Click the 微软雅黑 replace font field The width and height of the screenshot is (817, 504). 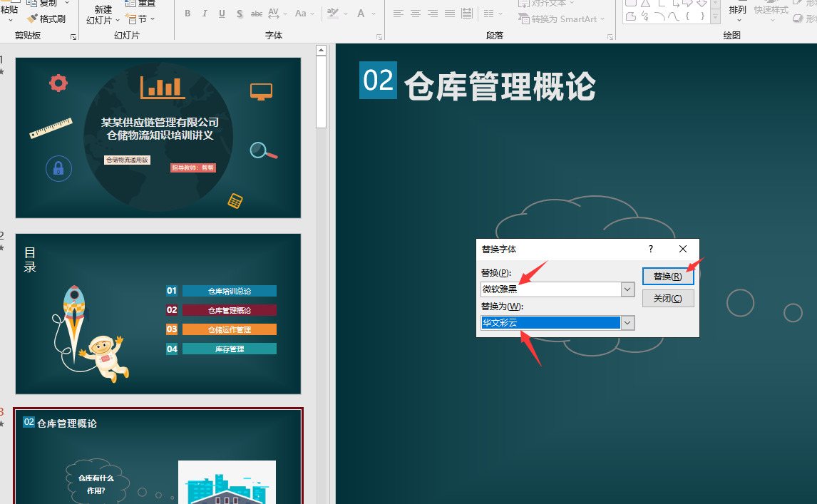click(x=551, y=289)
